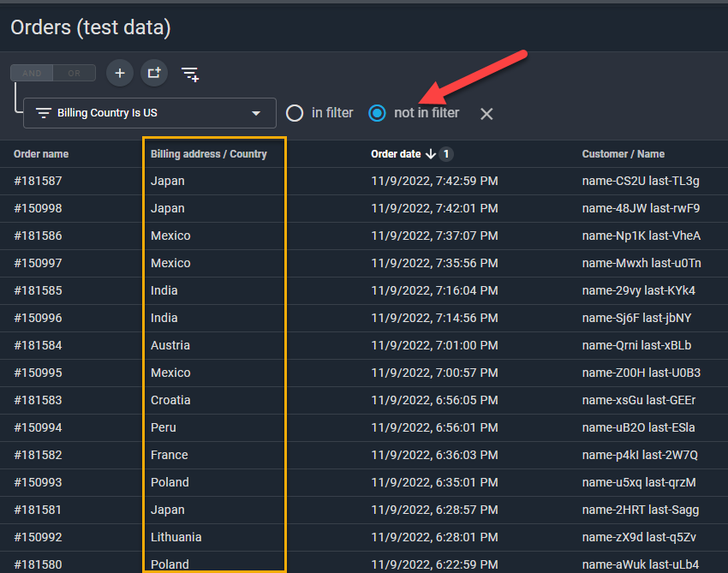
Task: Open order #181587
Action: [39, 181]
